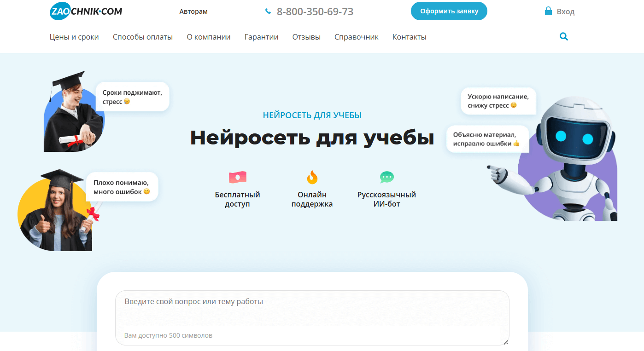Open search using the magnifier icon
Image resolution: width=644 pixels, height=351 pixels.
[563, 36]
